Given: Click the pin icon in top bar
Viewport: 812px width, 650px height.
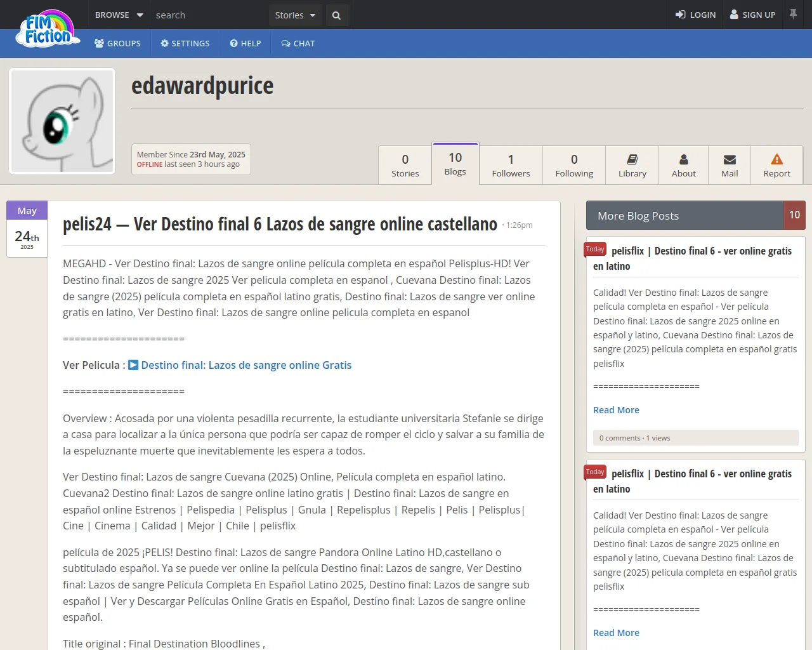Looking at the screenshot, I should click(793, 14).
